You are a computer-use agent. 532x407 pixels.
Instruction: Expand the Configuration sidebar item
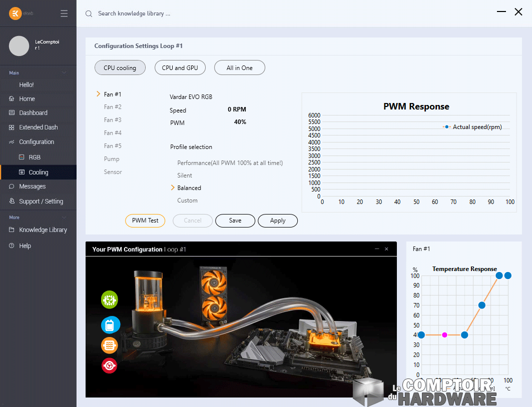tap(37, 142)
